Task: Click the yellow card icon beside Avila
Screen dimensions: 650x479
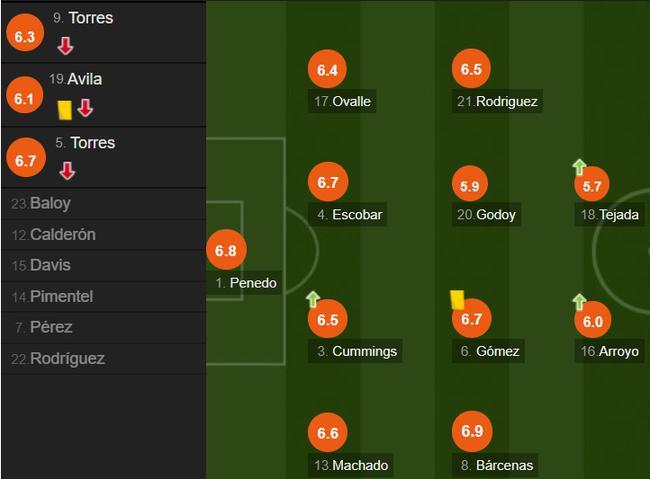Action: click(65, 110)
